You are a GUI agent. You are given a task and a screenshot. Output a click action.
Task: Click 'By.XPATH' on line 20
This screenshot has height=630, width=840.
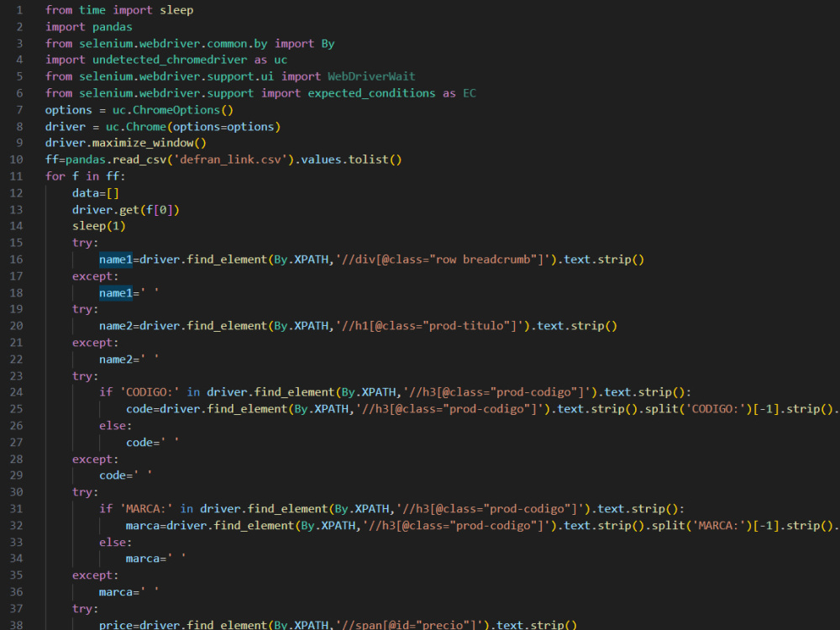(x=301, y=326)
